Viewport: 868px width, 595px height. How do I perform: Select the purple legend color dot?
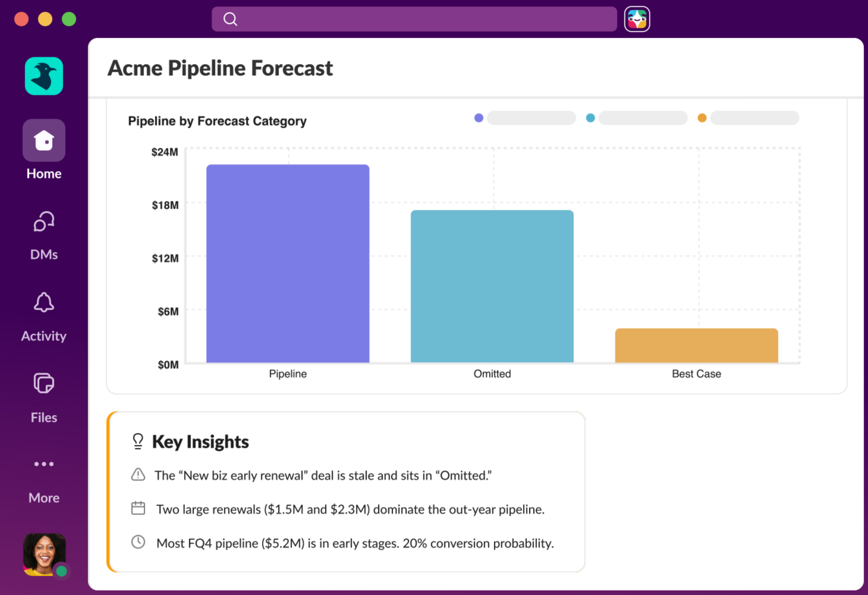click(x=479, y=118)
